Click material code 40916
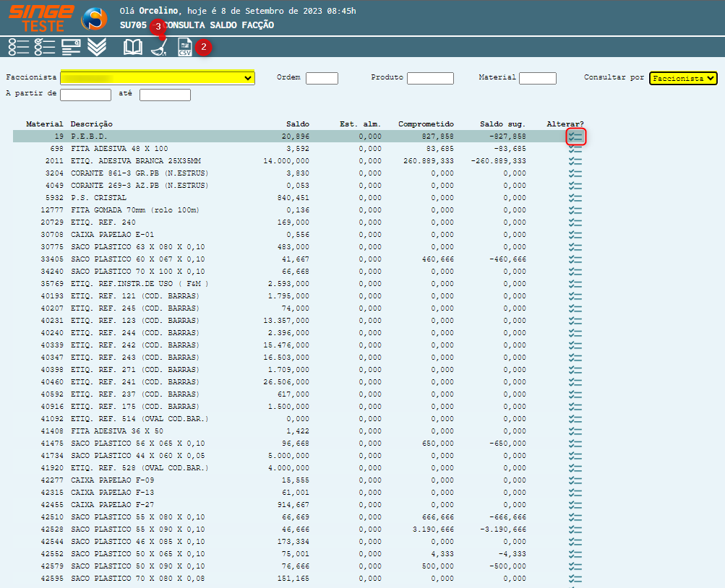 point(52,407)
